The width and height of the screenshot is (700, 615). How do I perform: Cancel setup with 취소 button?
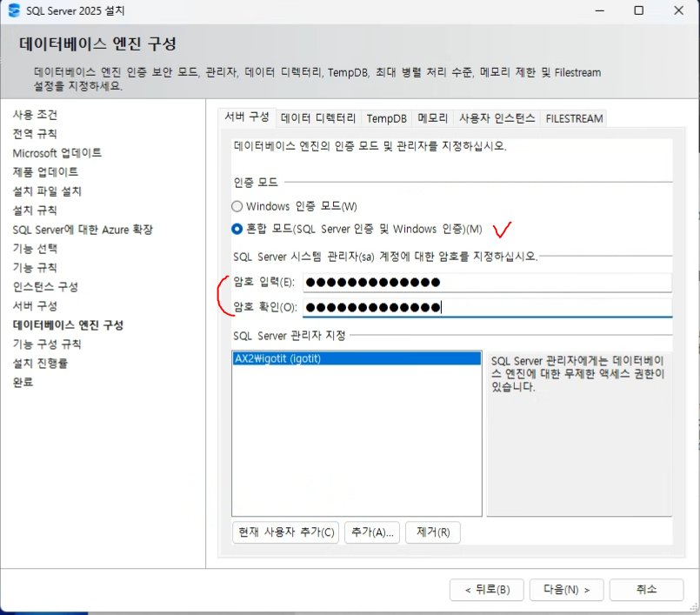(x=646, y=590)
